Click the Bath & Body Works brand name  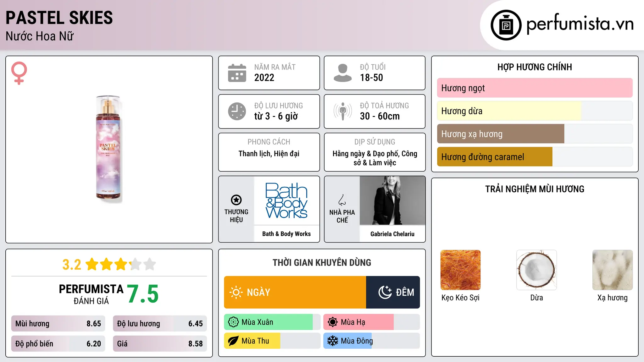(286, 234)
